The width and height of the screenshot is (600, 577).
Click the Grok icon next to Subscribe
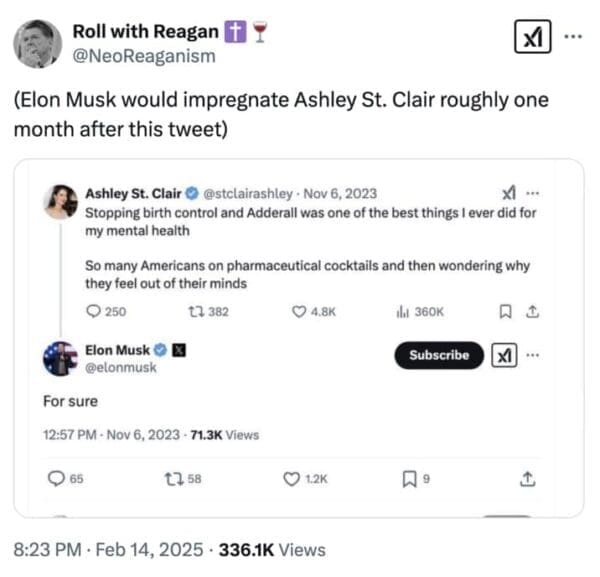coord(500,355)
